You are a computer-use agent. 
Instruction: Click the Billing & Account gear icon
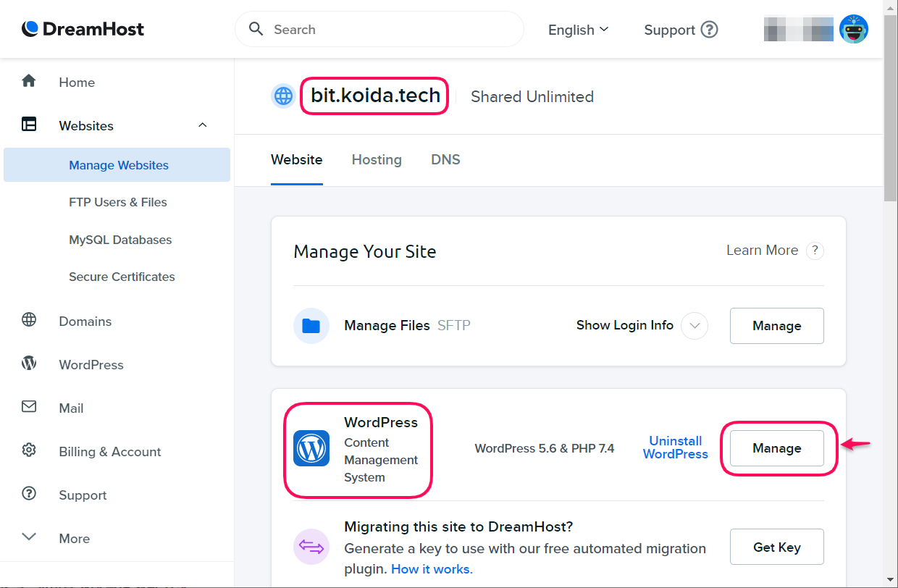29,450
